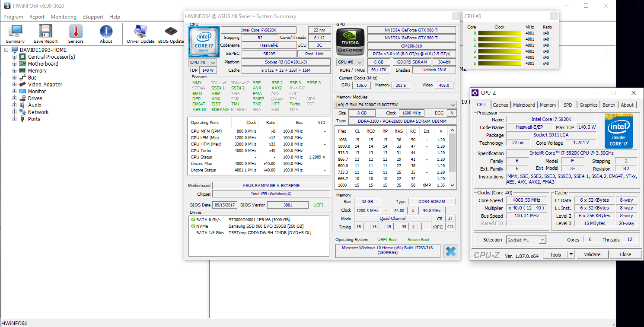The image size is (644, 327).
Task: Open the CPU-Z Tools dropdown arrow
Action: coord(571,254)
